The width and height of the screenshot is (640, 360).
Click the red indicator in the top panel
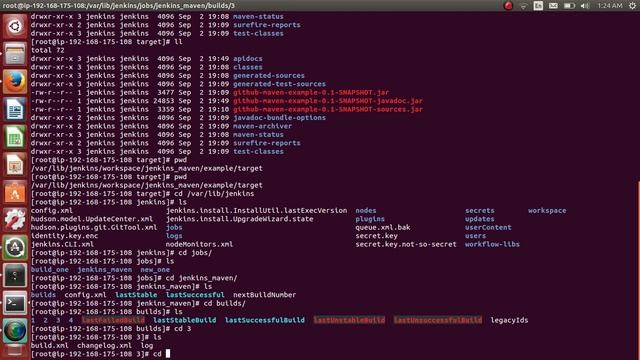[508, 5]
